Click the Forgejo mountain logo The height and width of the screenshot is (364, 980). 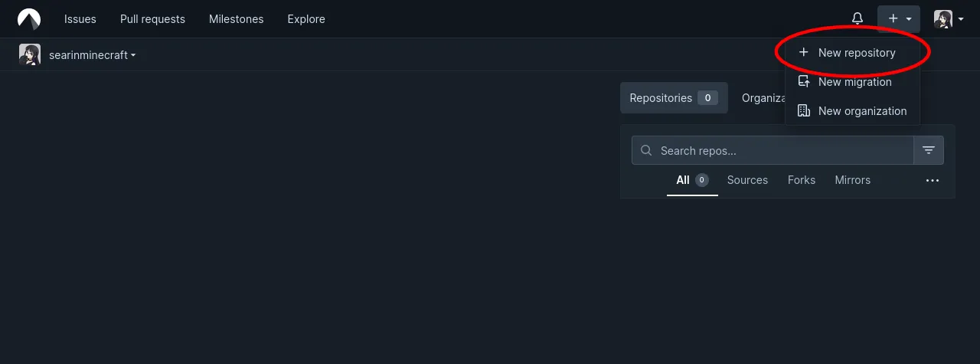[x=29, y=19]
